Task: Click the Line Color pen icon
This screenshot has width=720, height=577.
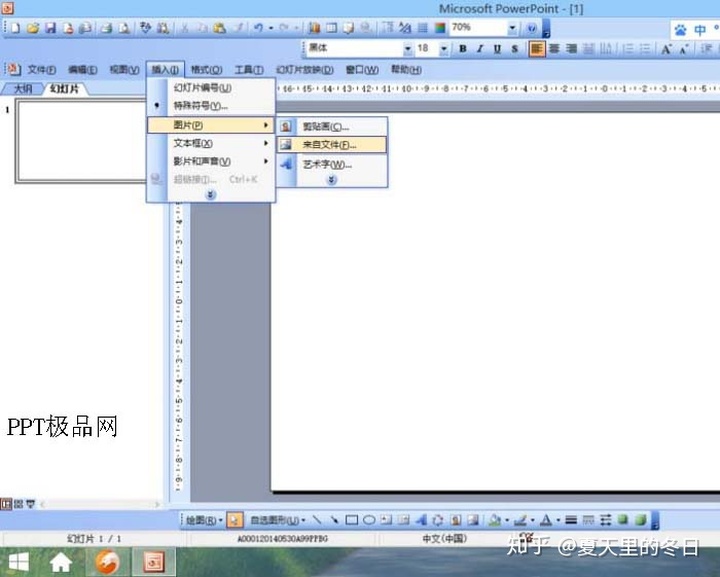Action: pos(520,520)
